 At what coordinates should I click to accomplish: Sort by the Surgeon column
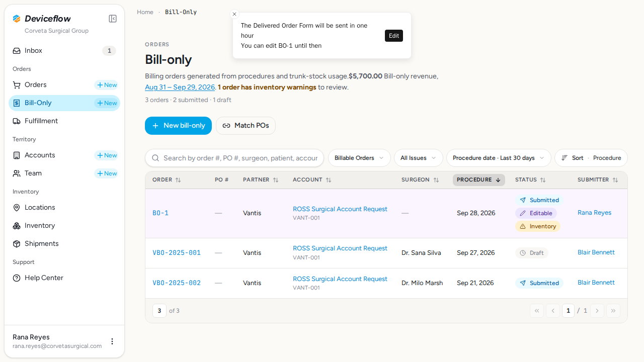[420, 180]
